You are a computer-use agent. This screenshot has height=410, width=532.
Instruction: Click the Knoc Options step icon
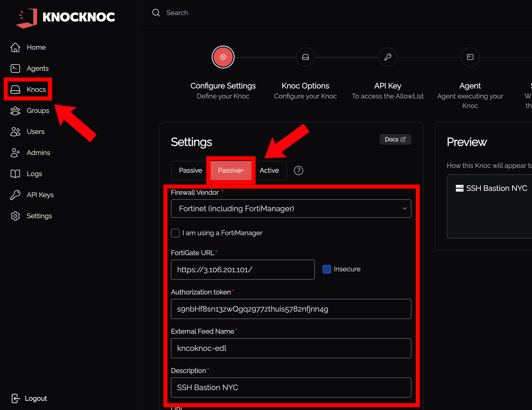click(305, 57)
